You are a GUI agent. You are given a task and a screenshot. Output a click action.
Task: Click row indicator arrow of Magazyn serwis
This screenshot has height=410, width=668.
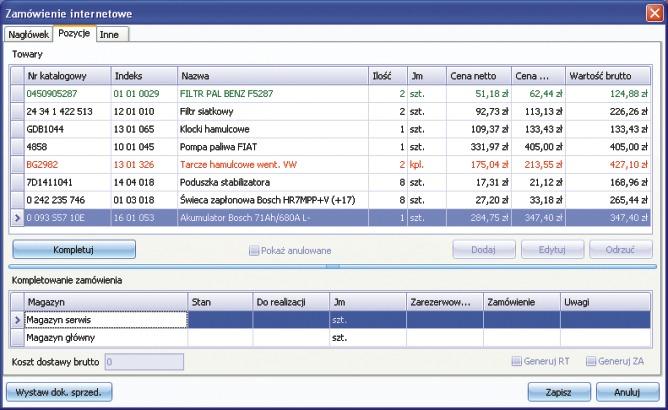click(17, 320)
